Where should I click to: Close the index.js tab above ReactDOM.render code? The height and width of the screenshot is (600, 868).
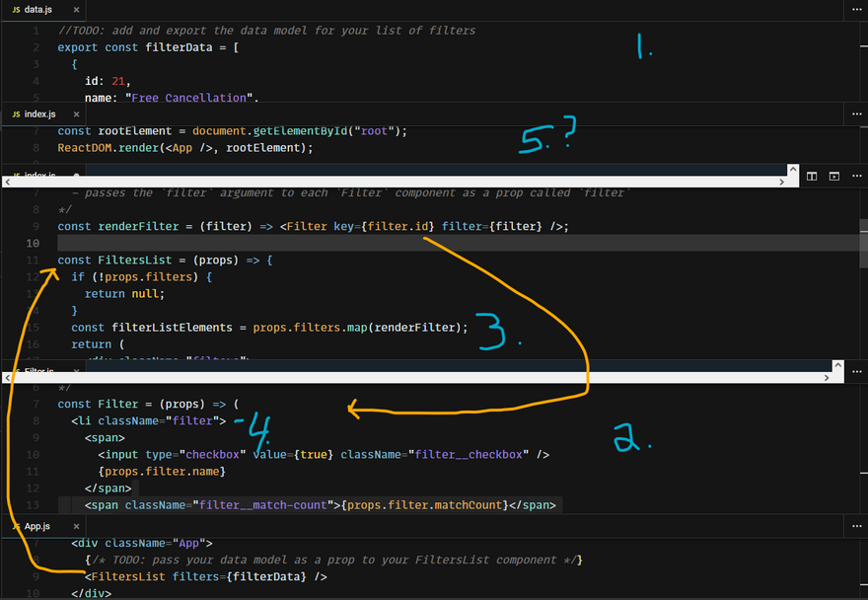click(x=76, y=114)
